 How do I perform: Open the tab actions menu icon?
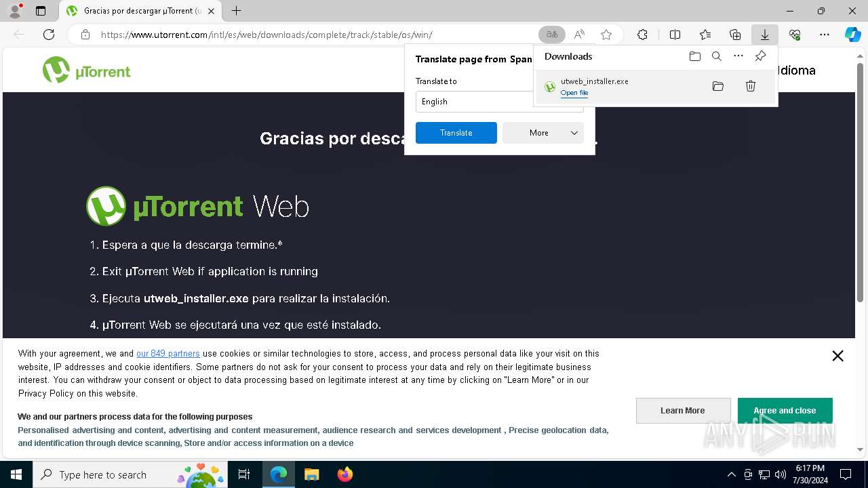pyautogui.click(x=41, y=11)
